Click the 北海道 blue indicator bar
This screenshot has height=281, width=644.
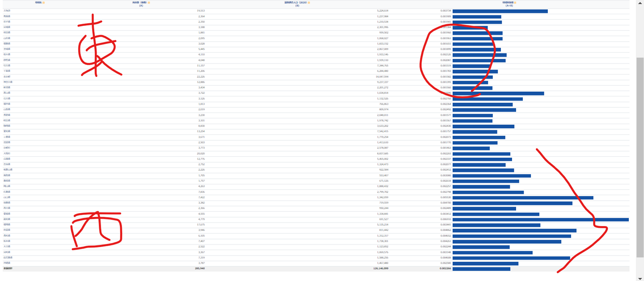(x=500, y=11)
